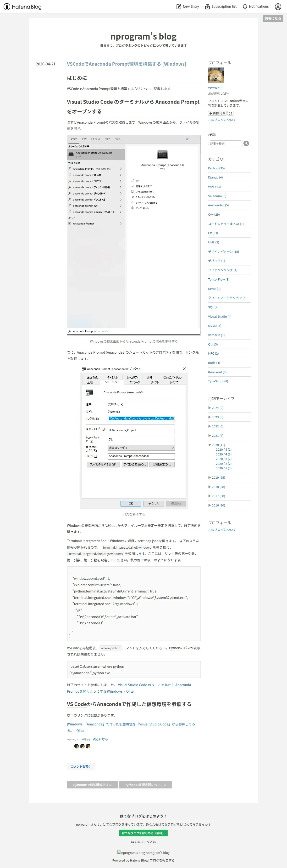Expand the 2022 archive triangle
Viewport: 287px width, 868px height.
pos(210,426)
